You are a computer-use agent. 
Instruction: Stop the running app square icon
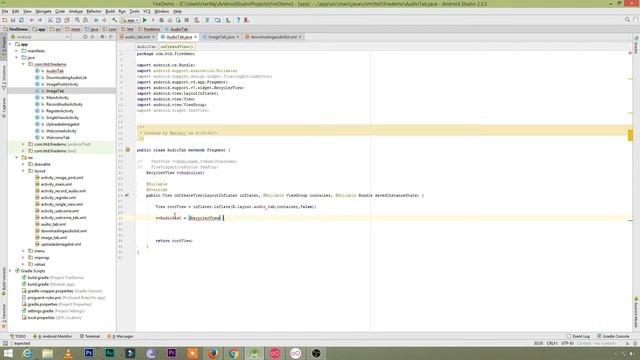(187, 20)
